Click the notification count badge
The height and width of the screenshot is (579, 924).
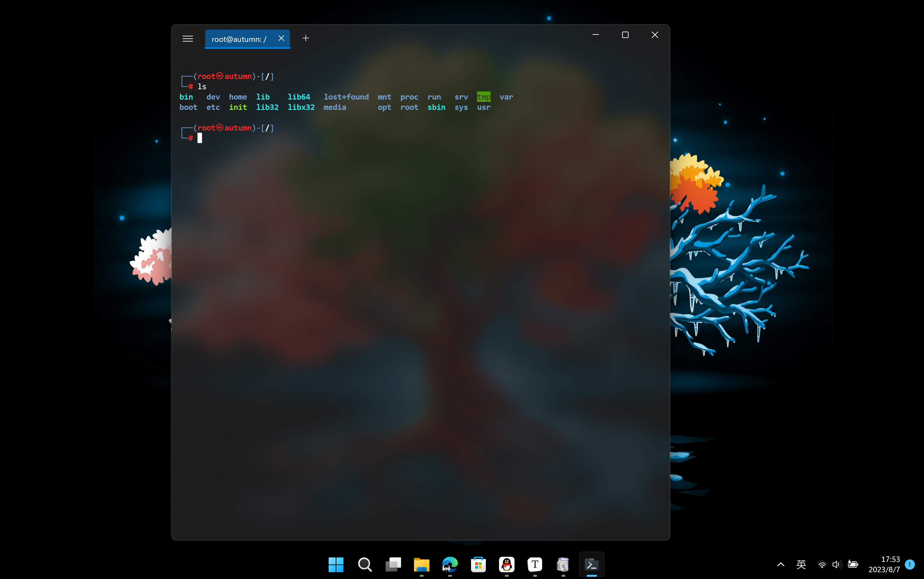click(x=910, y=565)
